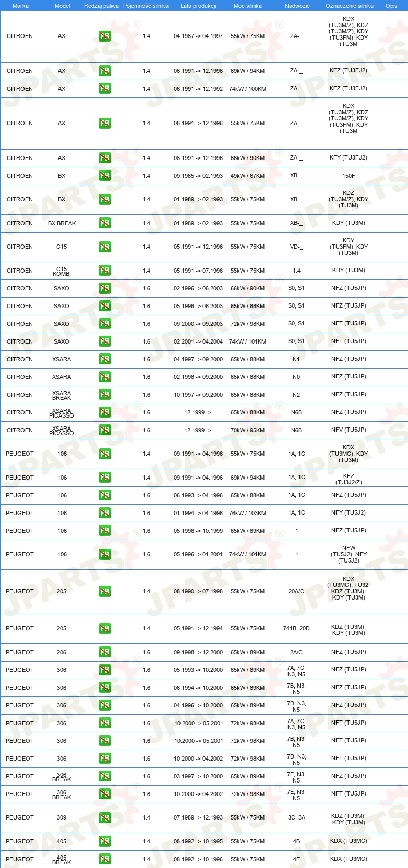The height and width of the screenshot is (868, 408).
Task: Select the '150F' engine code cell
Action: [x=349, y=176]
